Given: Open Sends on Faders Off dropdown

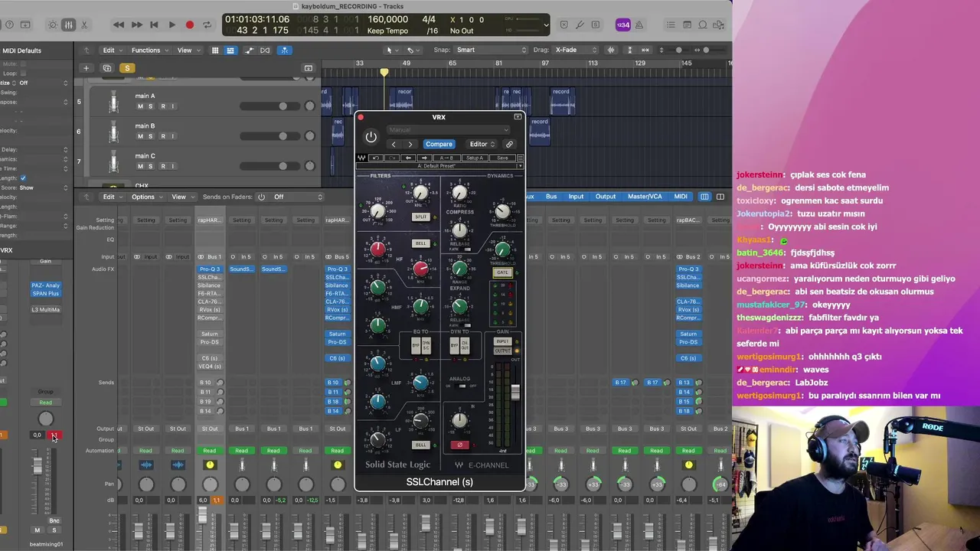Looking at the screenshot, I should [298, 197].
